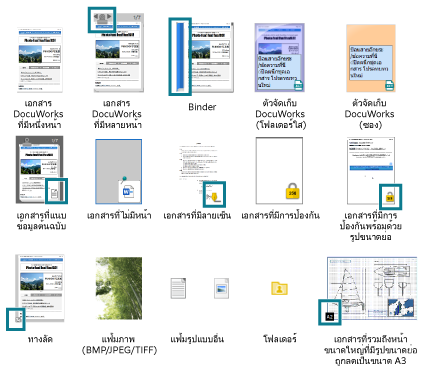The width and height of the screenshot is (429, 373).
Task: Click the previous page arrow on multi-page document
Action: 96,16
